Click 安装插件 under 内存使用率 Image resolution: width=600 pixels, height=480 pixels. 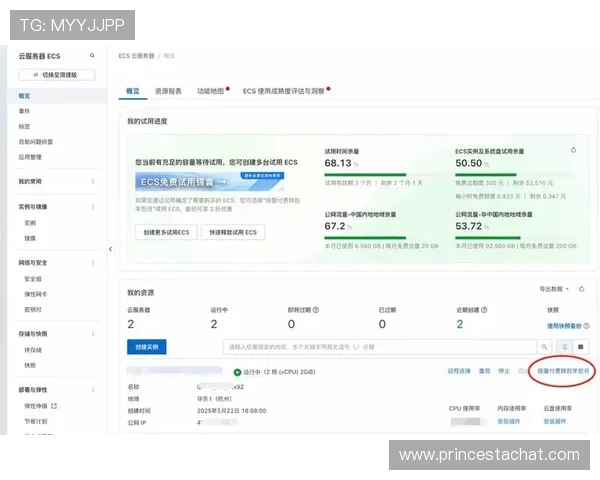pos(509,421)
